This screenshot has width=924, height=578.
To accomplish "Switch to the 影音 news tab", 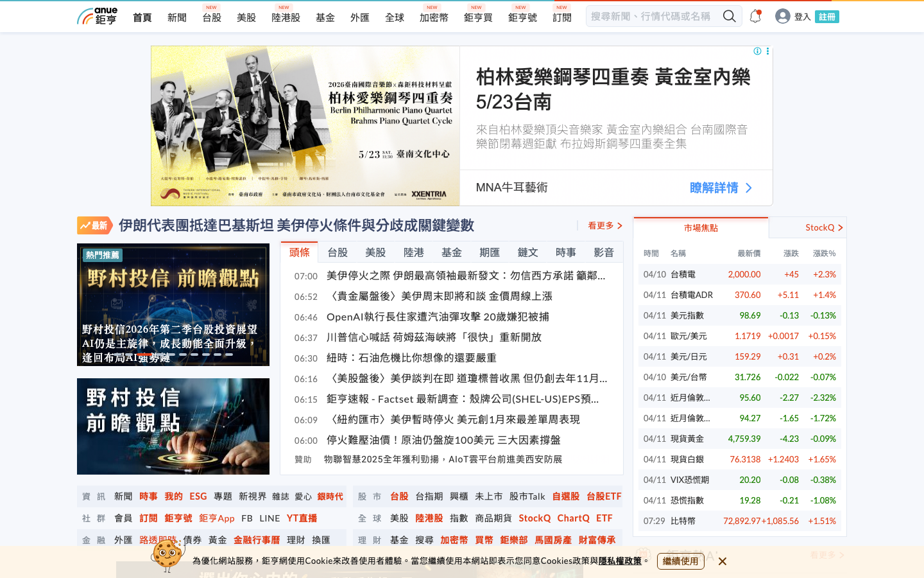I will [x=604, y=252].
